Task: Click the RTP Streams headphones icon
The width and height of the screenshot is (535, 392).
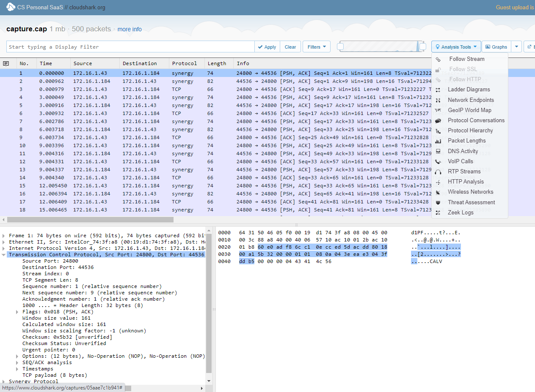Action: (438, 172)
